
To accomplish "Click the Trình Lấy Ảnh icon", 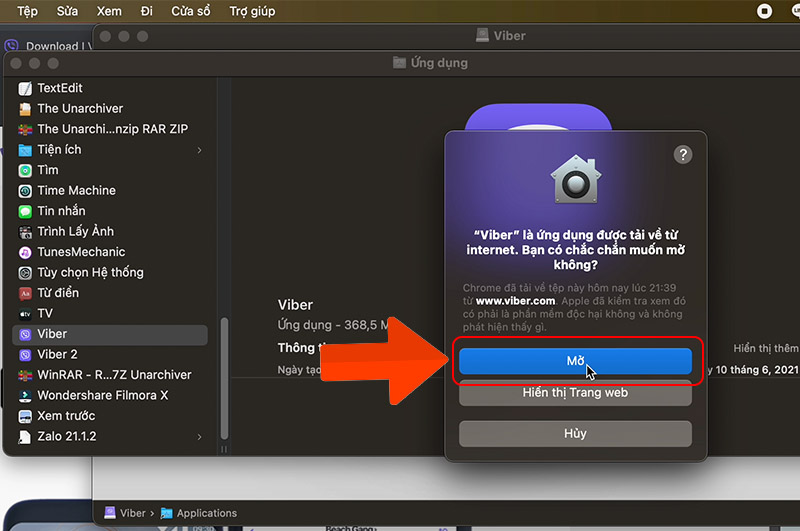I will click(x=25, y=232).
